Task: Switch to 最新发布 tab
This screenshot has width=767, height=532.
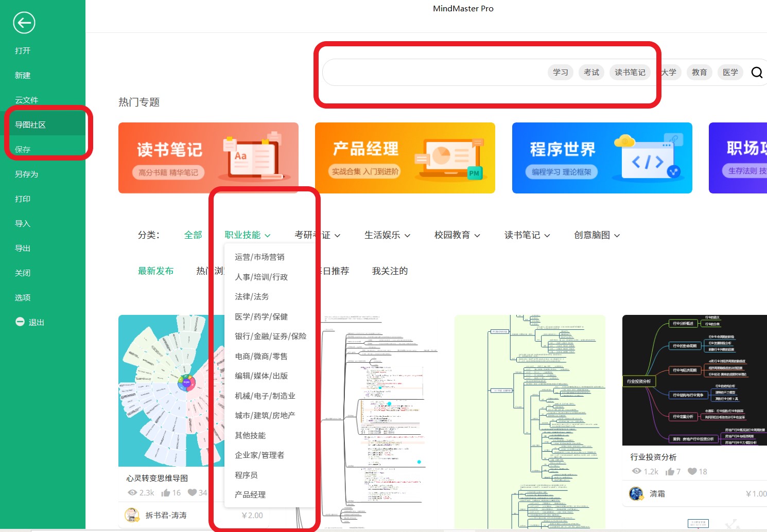Action: 155,271
